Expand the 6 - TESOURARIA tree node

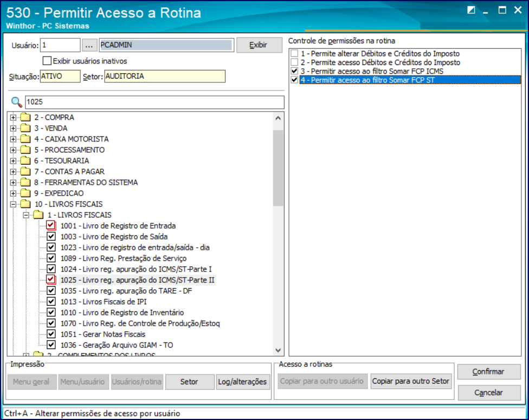13,161
